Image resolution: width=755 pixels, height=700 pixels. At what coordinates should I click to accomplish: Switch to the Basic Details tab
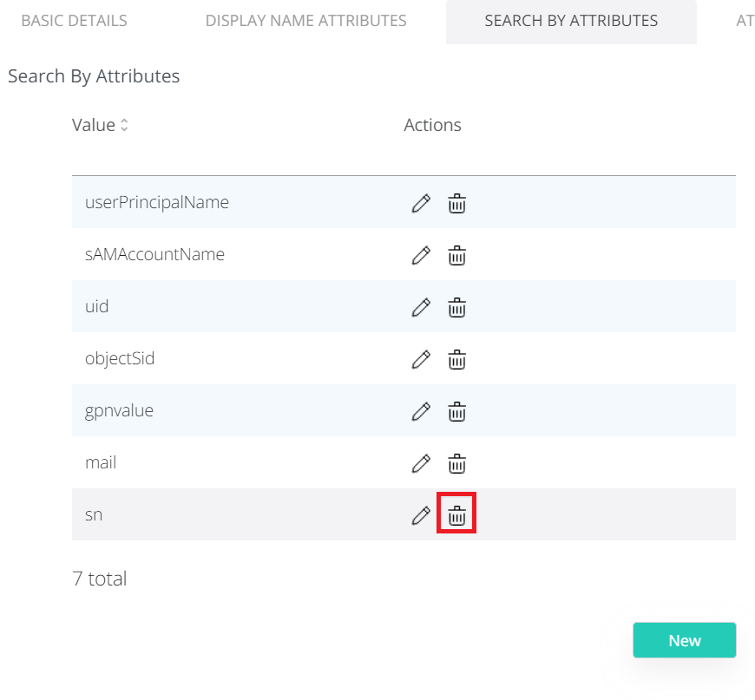click(x=74, y=21)
